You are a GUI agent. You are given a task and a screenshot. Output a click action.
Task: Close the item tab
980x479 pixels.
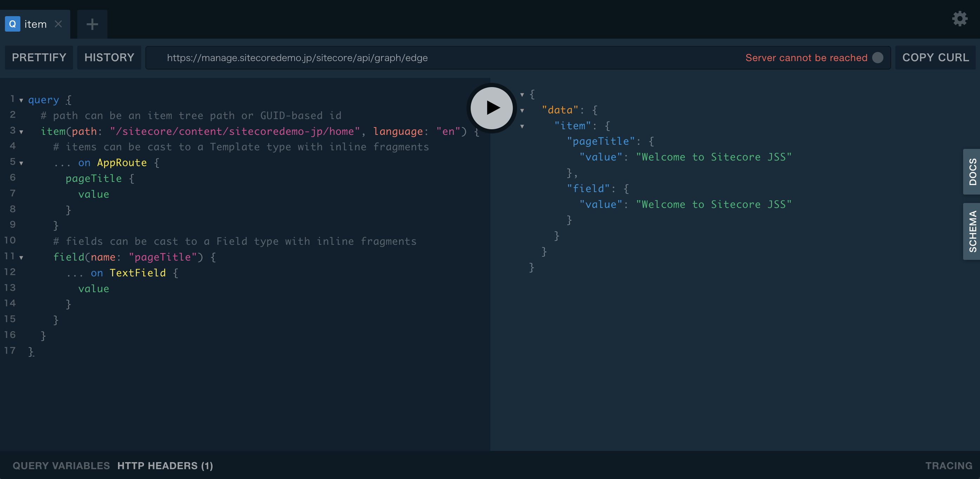58,24
